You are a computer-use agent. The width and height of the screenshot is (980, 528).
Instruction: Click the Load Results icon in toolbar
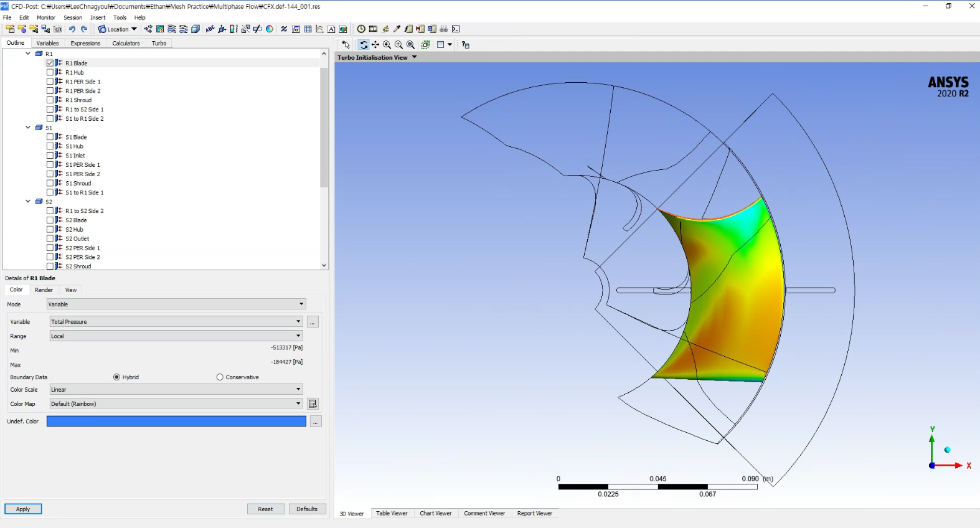10,29
